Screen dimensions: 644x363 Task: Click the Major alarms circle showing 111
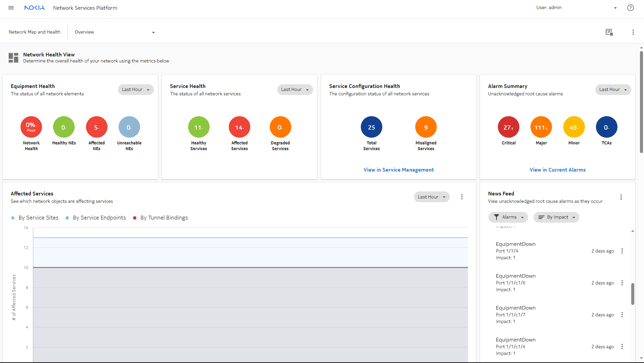click(x=541, y=127)
